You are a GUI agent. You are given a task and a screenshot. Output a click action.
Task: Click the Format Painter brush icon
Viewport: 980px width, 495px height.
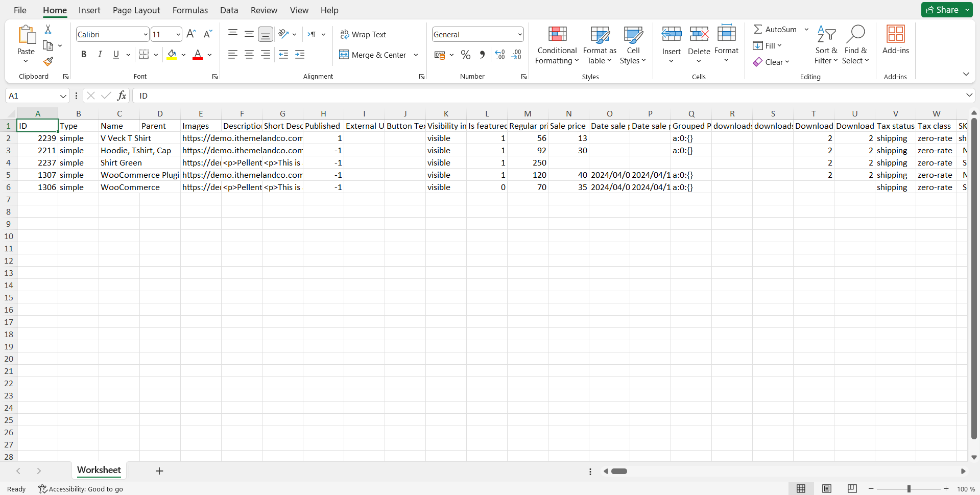tap(48, 62)
